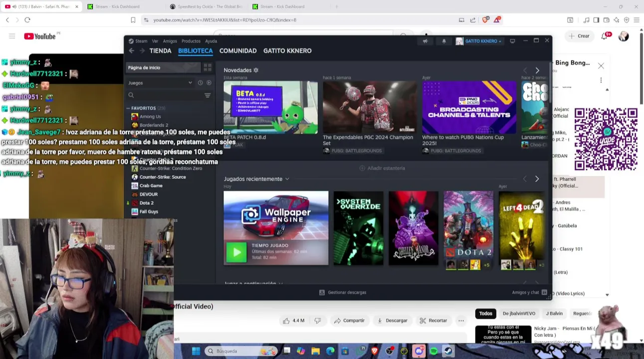Switch to Speedtest by Ookla browser tab
644x359 pixels.
[x=206, y=6]
